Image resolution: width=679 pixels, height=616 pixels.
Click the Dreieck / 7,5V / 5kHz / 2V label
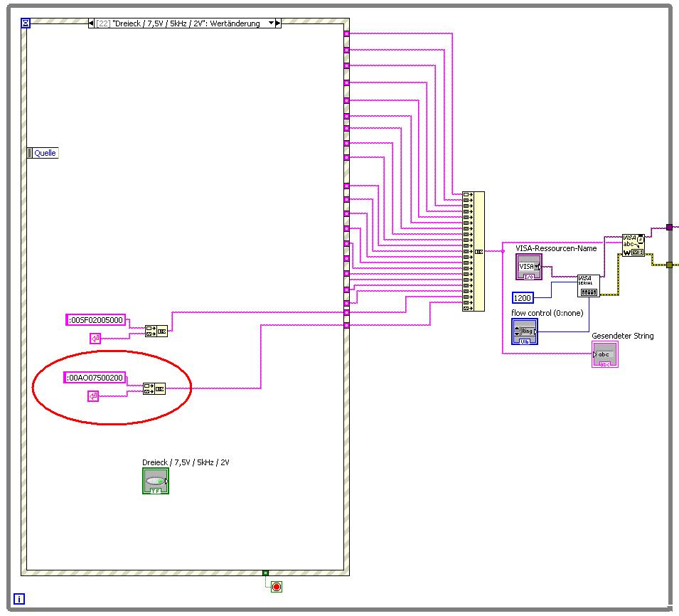coord(186,462)
